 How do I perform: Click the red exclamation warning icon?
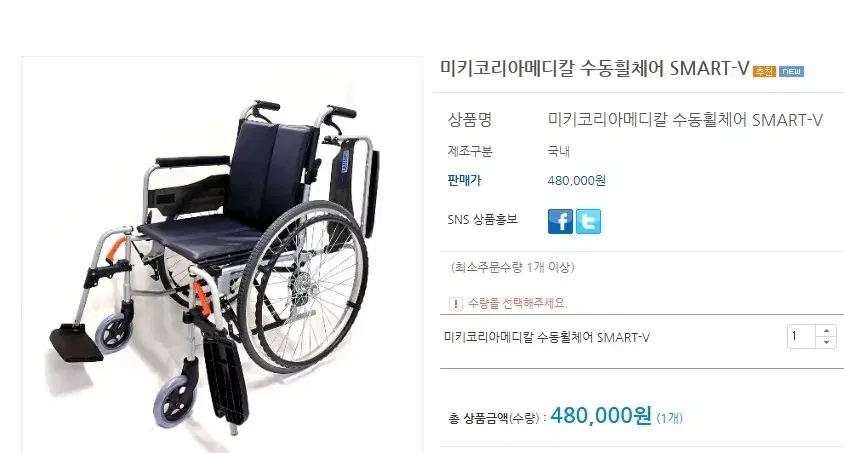(455, 304)
